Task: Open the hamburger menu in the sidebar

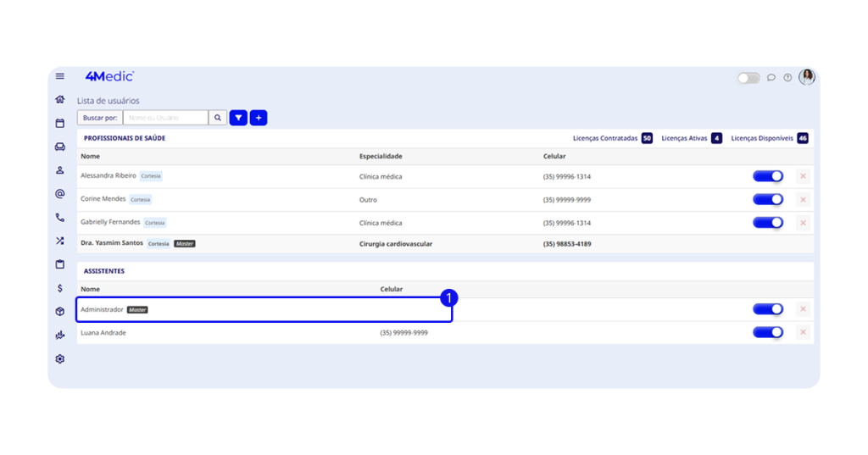Action: [60, 76]
